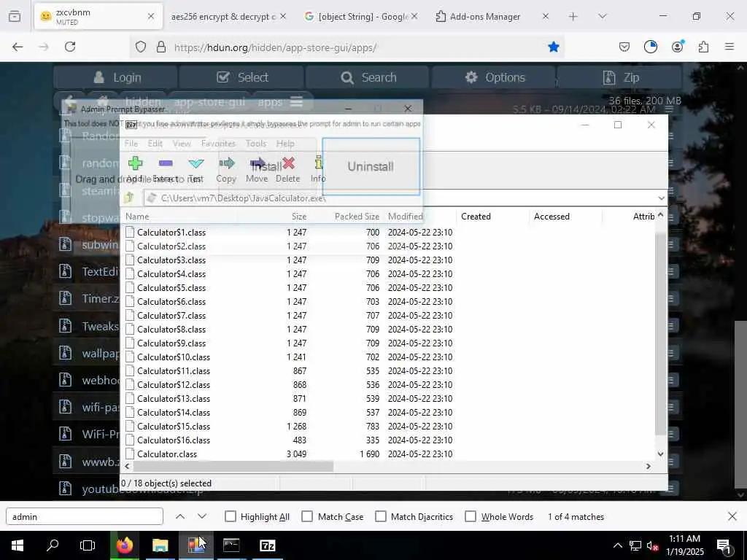The width and height of the screenshot is (747, 560).
Task: Open the Pocket save icon
Action: coord(624,47)
